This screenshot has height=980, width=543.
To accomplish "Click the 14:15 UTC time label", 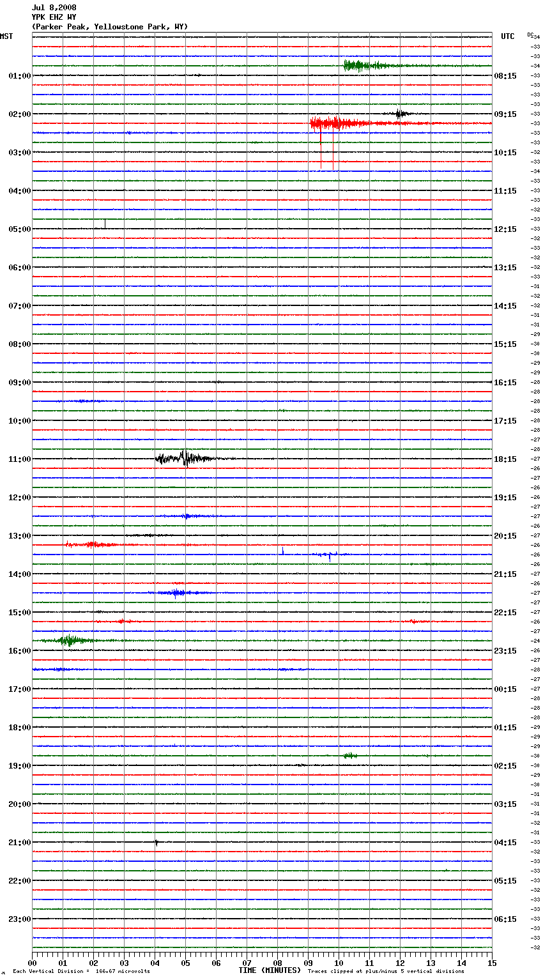I will (505, 306).
